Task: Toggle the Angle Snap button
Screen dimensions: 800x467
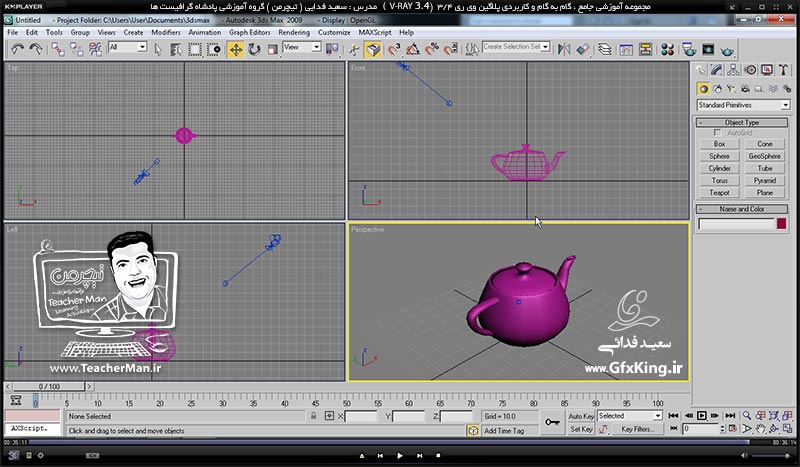Action: point(413,50)
